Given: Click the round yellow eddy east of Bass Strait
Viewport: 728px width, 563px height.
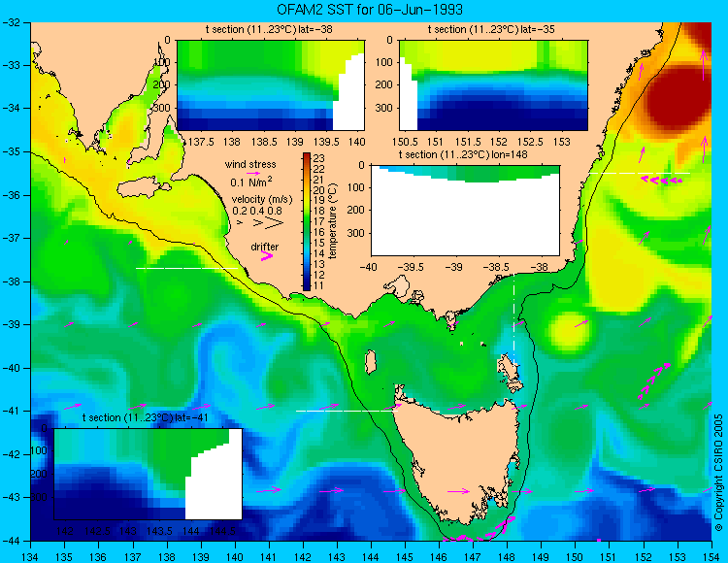Looking at the screenshot, I should (568, 330).
